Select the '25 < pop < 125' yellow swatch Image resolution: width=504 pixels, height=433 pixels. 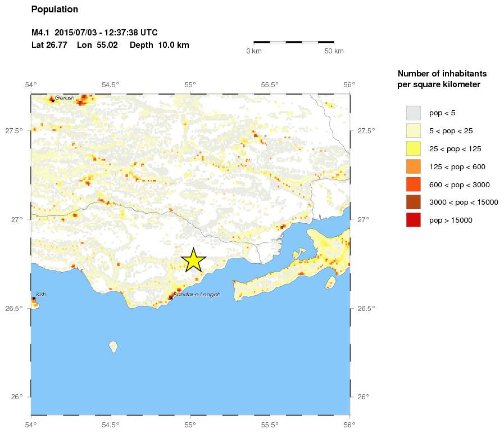pyautogui.click(x=413, y=148)
